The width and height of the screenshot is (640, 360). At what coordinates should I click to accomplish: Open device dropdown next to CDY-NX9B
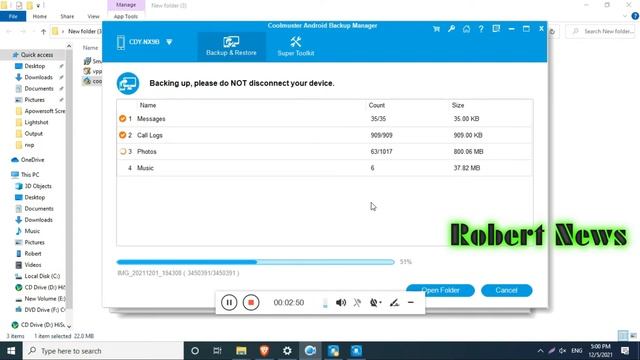(x=169, y=42)
